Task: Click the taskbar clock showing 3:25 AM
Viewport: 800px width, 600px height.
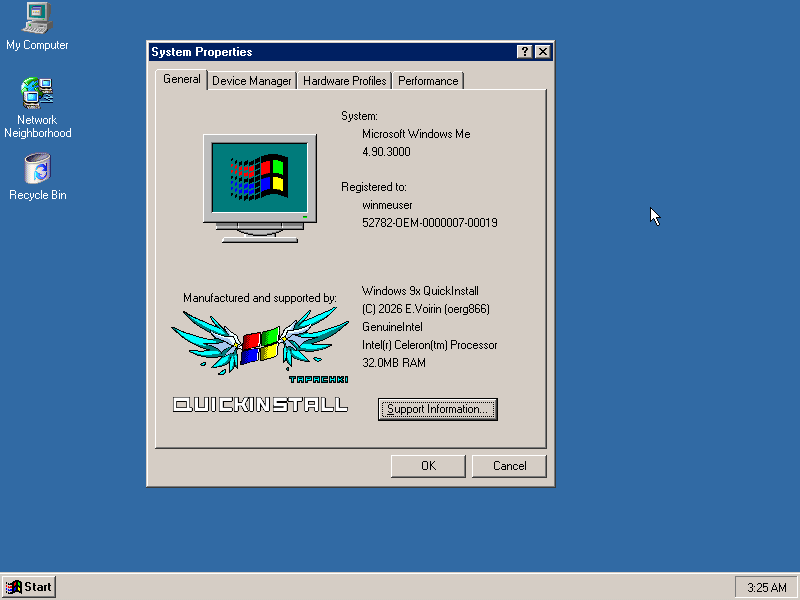Action: 766,587
